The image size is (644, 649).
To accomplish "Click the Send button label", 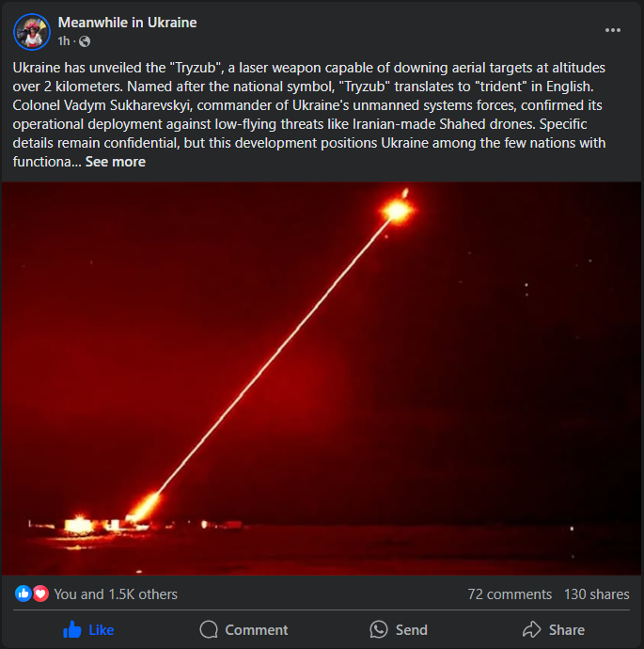I will click(412, 630).
